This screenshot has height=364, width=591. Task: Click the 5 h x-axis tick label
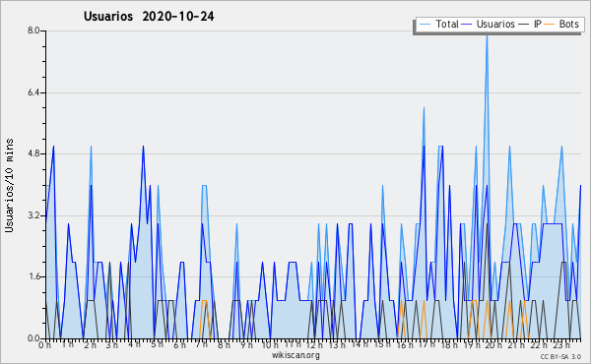(x=157, y=344)
